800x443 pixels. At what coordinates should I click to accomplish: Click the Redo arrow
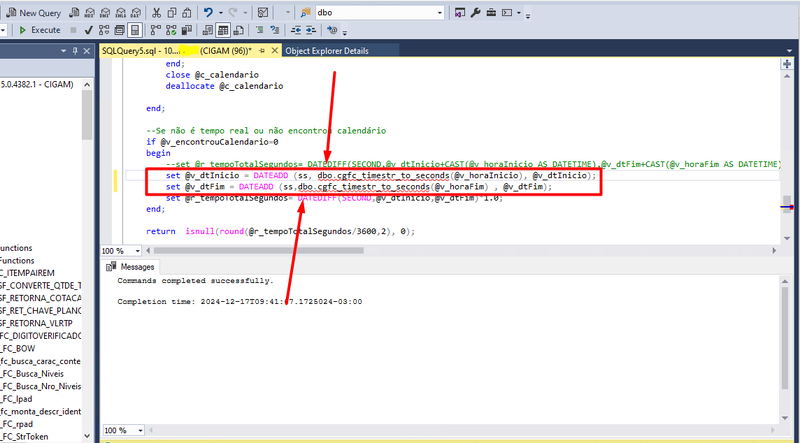[x=233, y=12]
